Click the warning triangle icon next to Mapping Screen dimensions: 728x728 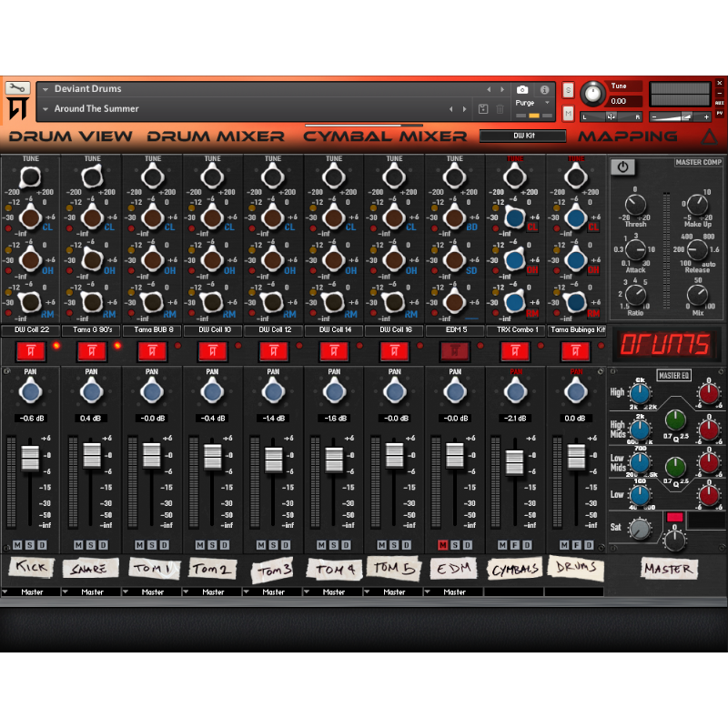[x=710, y=136]
